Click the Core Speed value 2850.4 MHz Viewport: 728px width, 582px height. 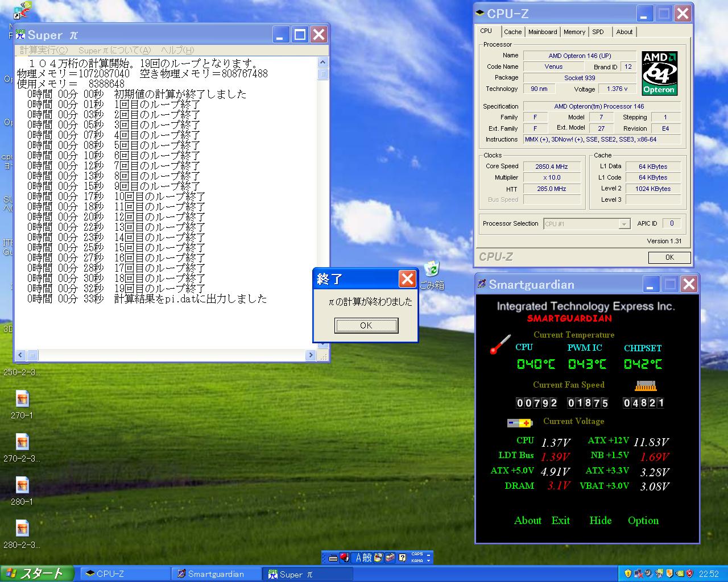click(552, 167)
